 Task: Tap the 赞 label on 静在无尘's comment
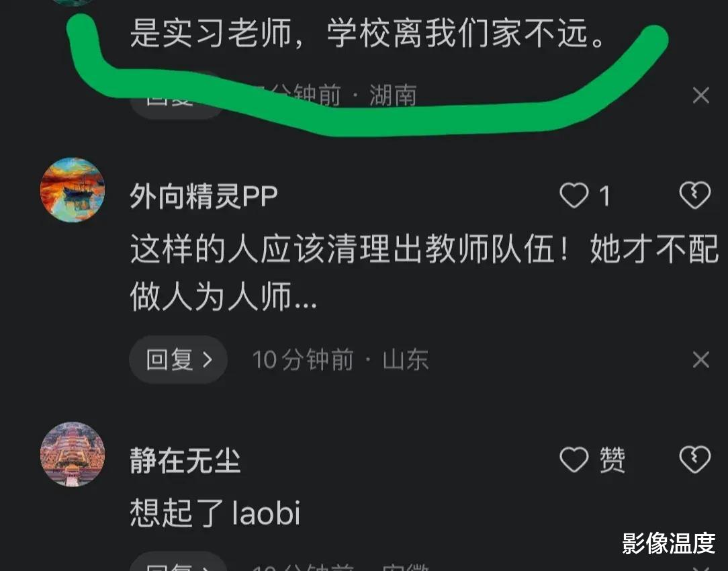point(612,460)
